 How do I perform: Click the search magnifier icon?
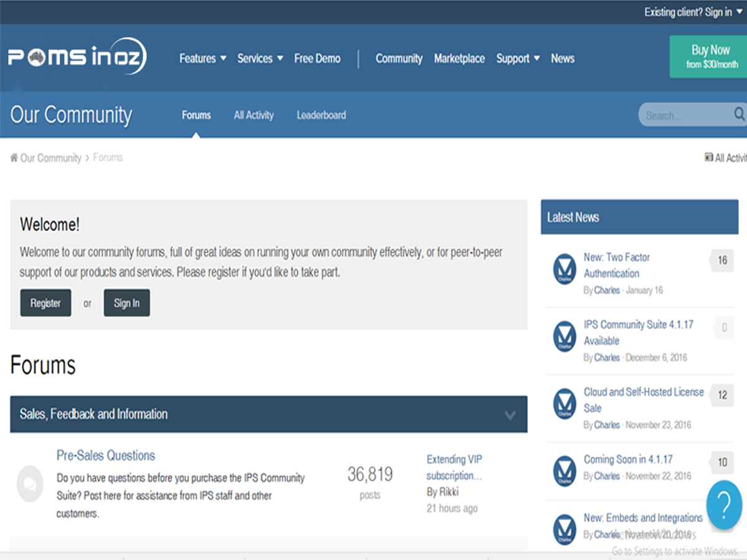click(x=739, y=114)
